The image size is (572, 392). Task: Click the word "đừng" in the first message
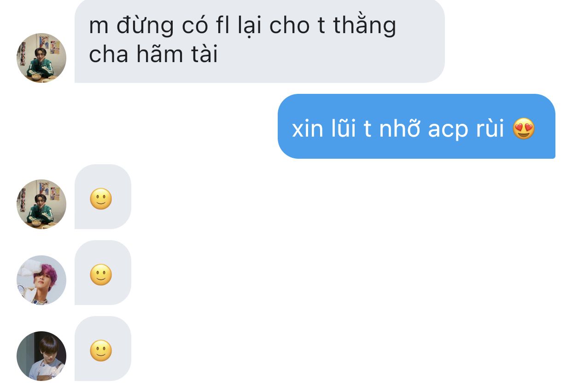coord(145,26)
